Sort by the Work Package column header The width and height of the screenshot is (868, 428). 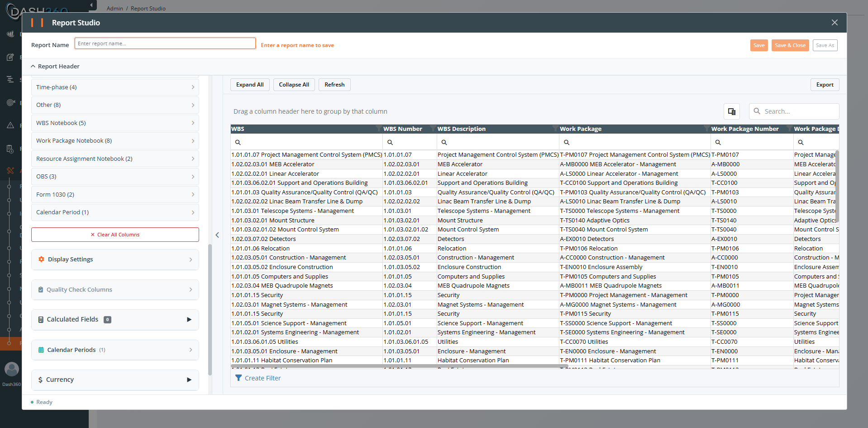pyautogui.click(x=634, y=129)
